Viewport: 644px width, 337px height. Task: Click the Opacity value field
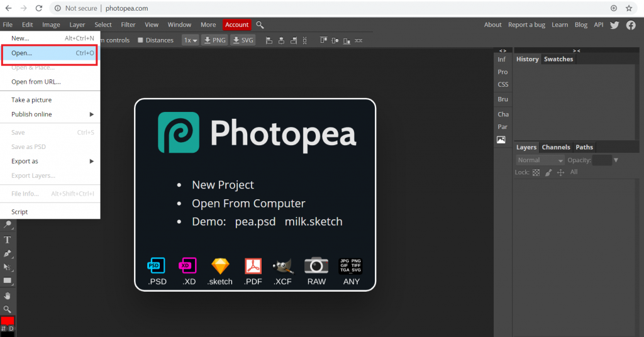coord(602,160)
